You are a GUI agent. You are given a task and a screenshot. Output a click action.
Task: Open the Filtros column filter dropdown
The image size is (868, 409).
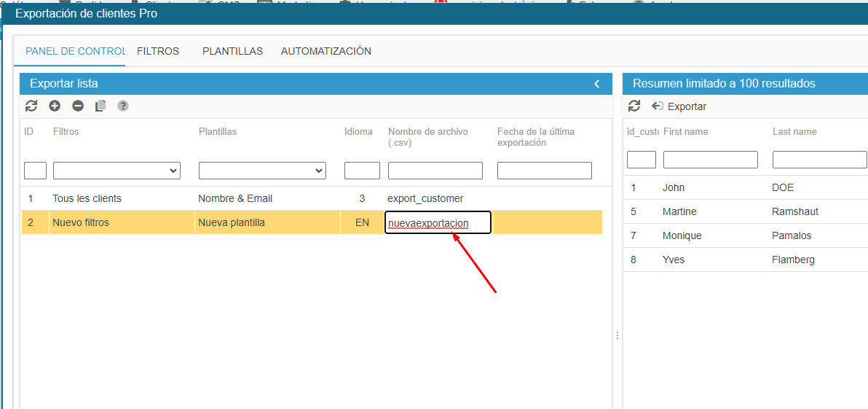(x=117, y=171)
